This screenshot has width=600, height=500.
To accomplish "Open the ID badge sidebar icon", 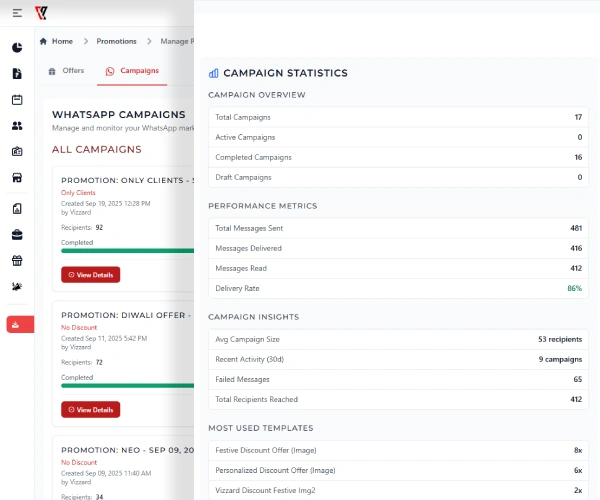I will pos(17,152).
